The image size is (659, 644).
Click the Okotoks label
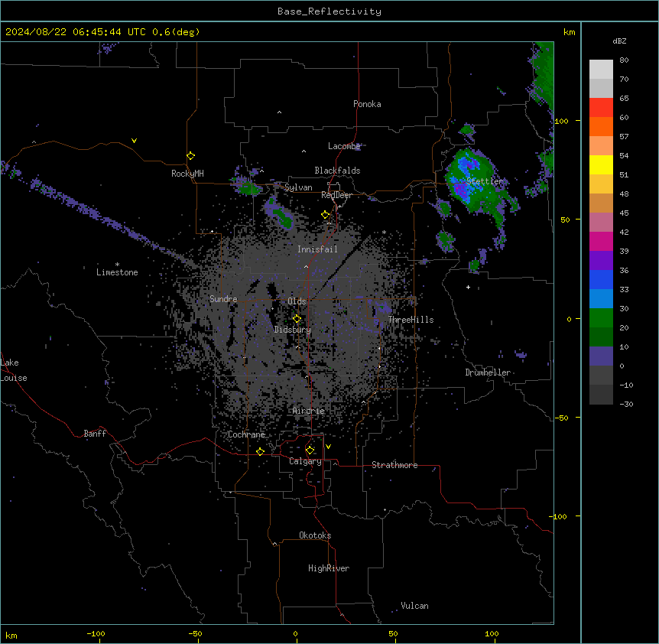pos(315,535)
